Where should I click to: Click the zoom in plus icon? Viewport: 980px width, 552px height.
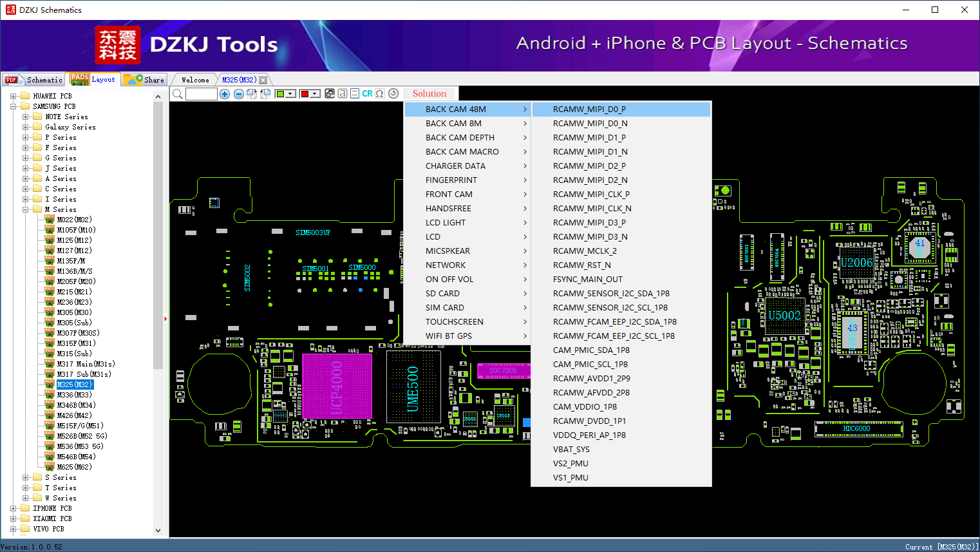(x=225, y=94)
